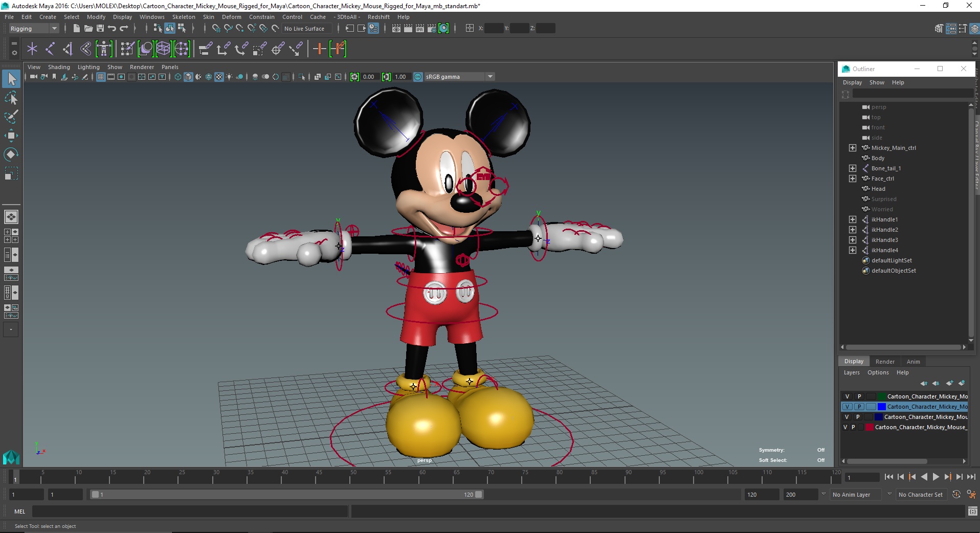
Task: Expand ikHandle3 node in Outliner
Action: (853, 240)
